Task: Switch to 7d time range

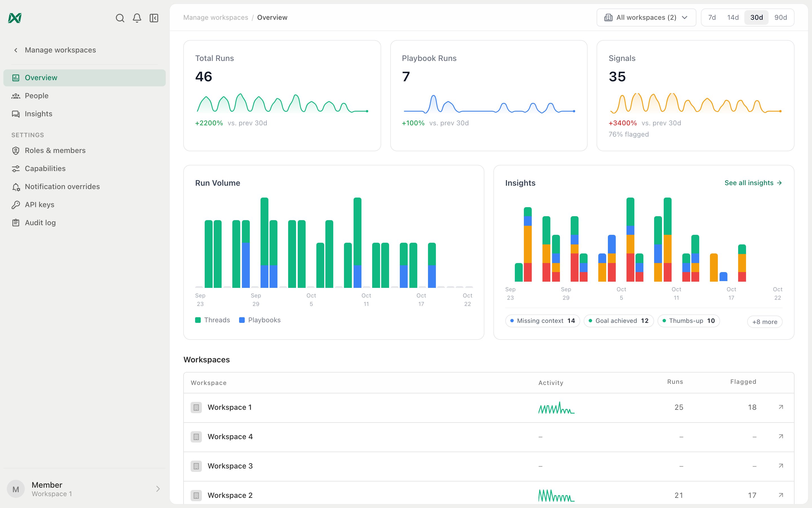Action: 712,17
